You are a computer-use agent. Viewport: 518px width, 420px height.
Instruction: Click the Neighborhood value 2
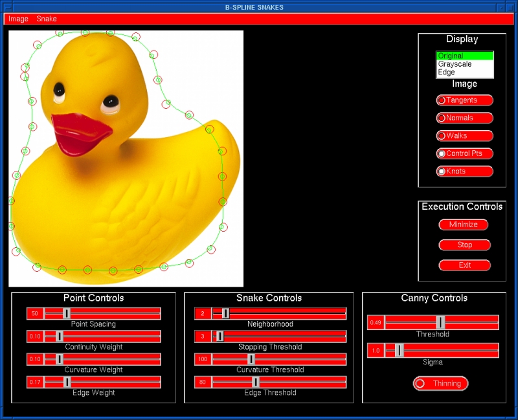click(x=203, y=313)
